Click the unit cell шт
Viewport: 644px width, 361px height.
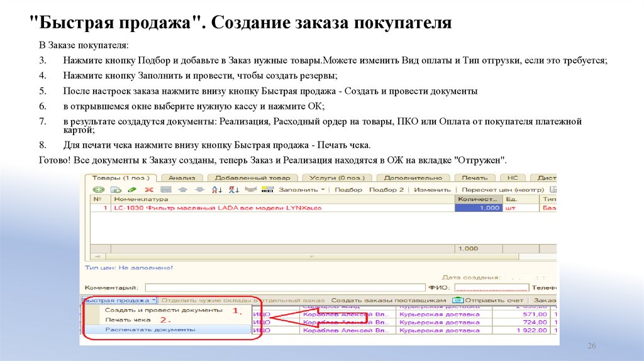point(521,208)
